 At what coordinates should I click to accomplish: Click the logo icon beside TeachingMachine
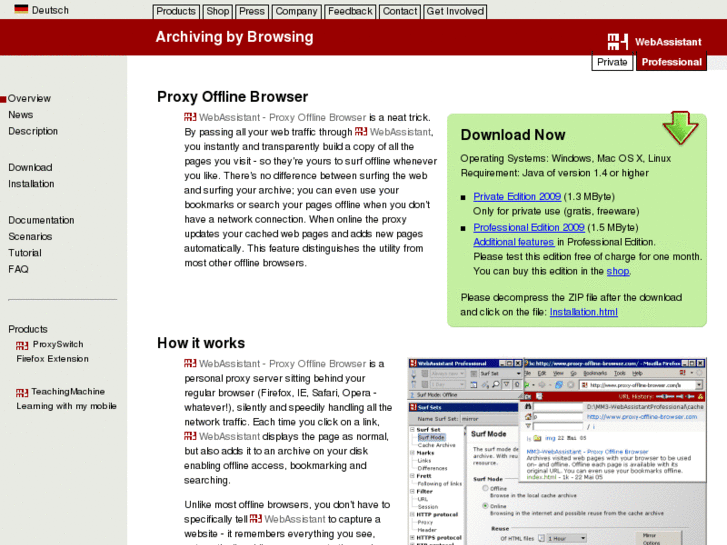(22, 392)
